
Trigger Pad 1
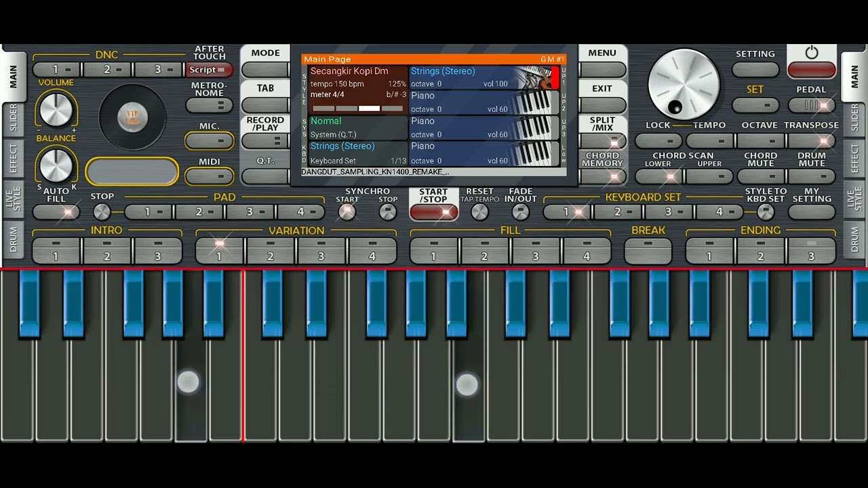[148, 211]
